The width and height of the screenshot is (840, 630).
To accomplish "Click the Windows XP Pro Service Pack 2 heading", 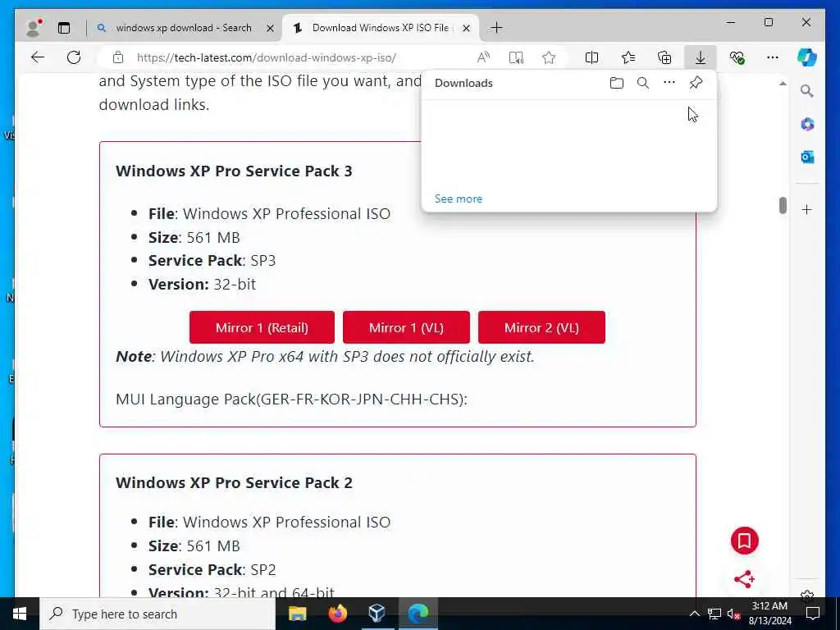I will point(234,482).
